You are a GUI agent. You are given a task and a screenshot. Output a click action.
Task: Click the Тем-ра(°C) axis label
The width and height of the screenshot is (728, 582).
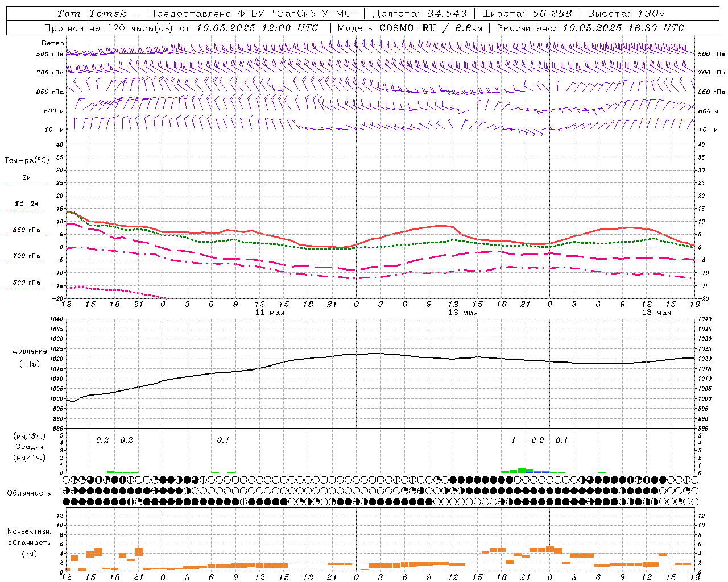pos(27,161)
